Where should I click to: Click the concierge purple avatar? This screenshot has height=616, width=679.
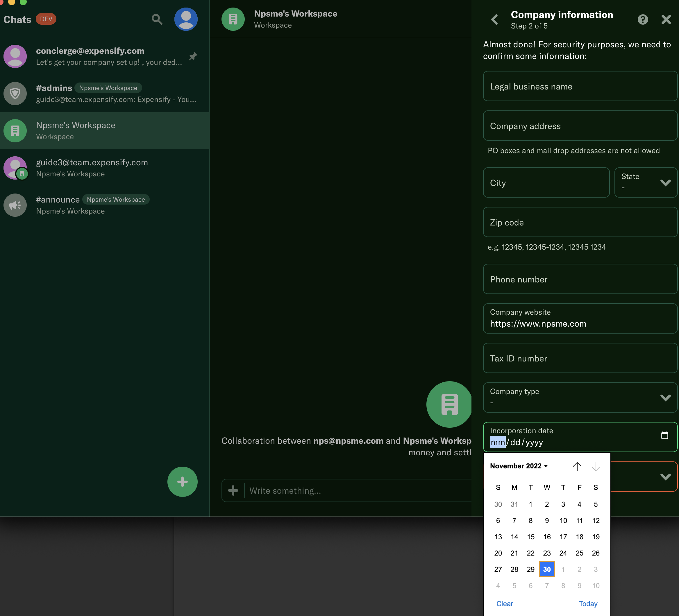point(15,56)
